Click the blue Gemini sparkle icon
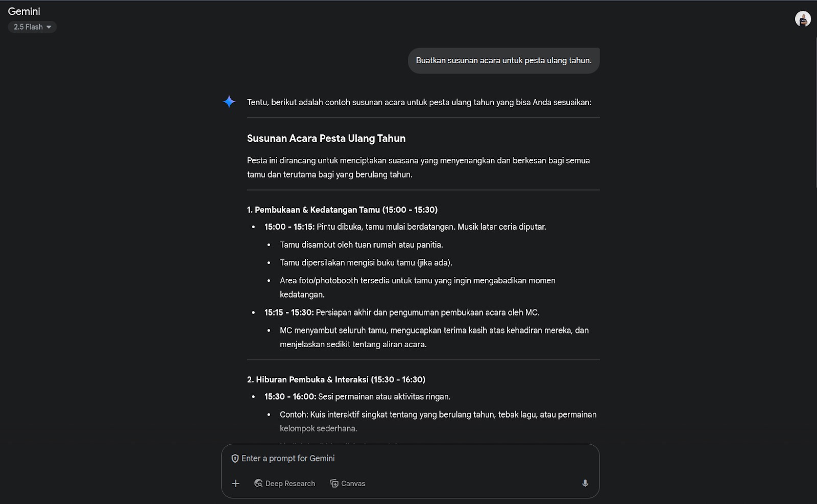817x504 pixels. 229,102
